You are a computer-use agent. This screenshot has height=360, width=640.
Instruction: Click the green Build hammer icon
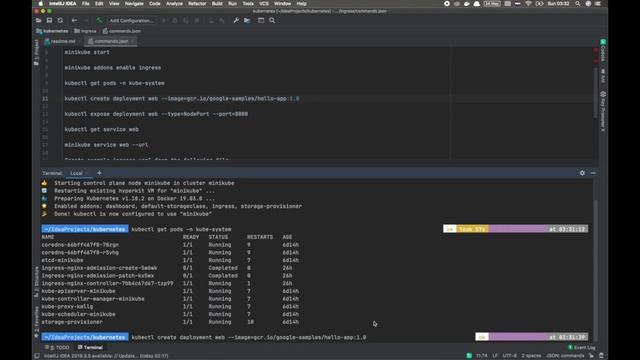(x=99, y=20)
